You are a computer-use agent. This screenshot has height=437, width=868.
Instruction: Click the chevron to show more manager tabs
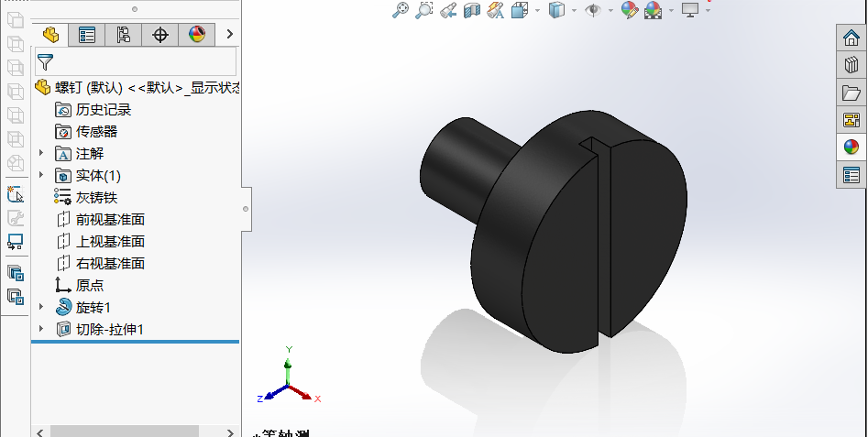tap(229, 34)
